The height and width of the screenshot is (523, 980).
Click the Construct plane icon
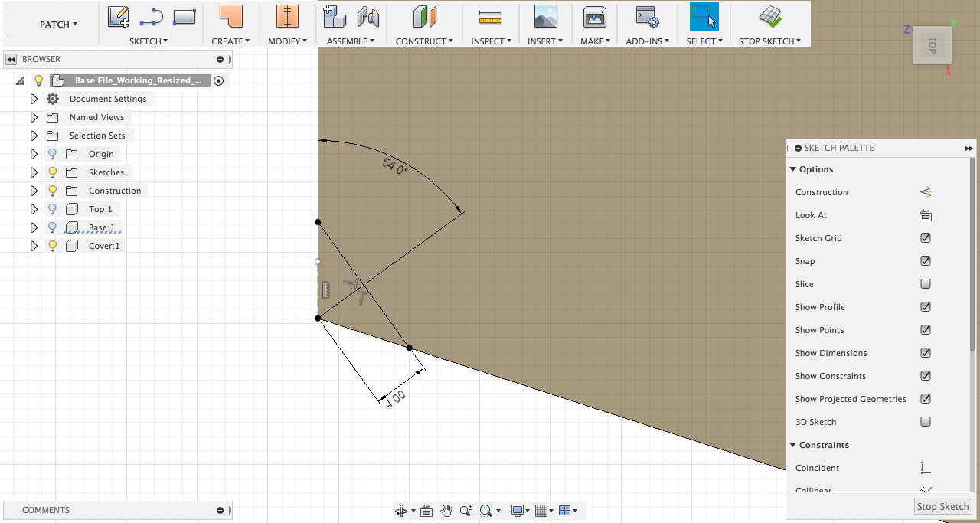click(x=424, y=16)
